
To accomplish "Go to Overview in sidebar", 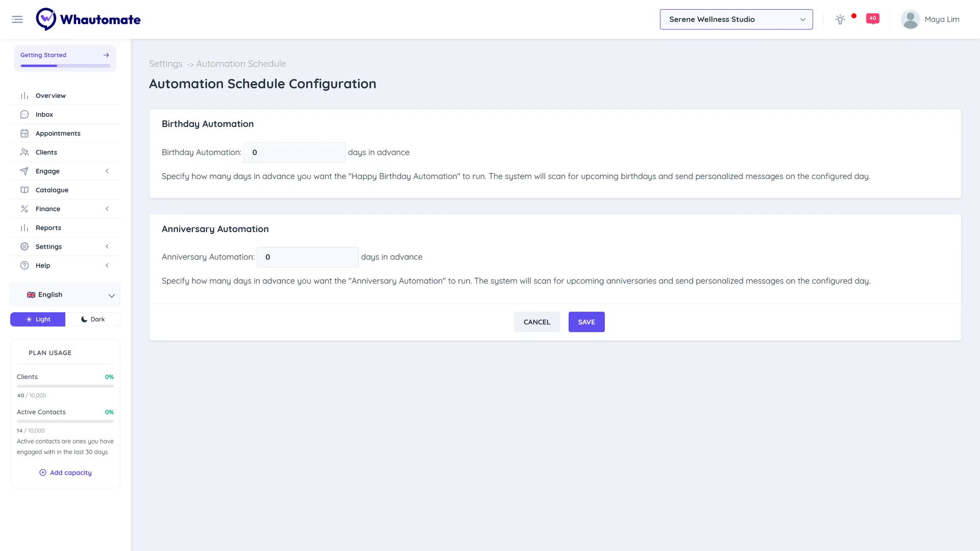I will pyautogui.click(x=65, y=95).
